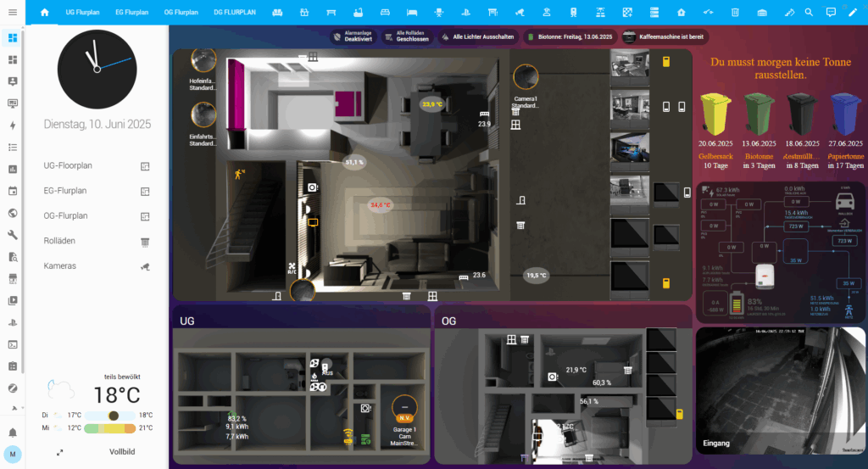Open the Rolläden shortcut
This screenshot has width=868, height=469.
click(x=97, y=241)
